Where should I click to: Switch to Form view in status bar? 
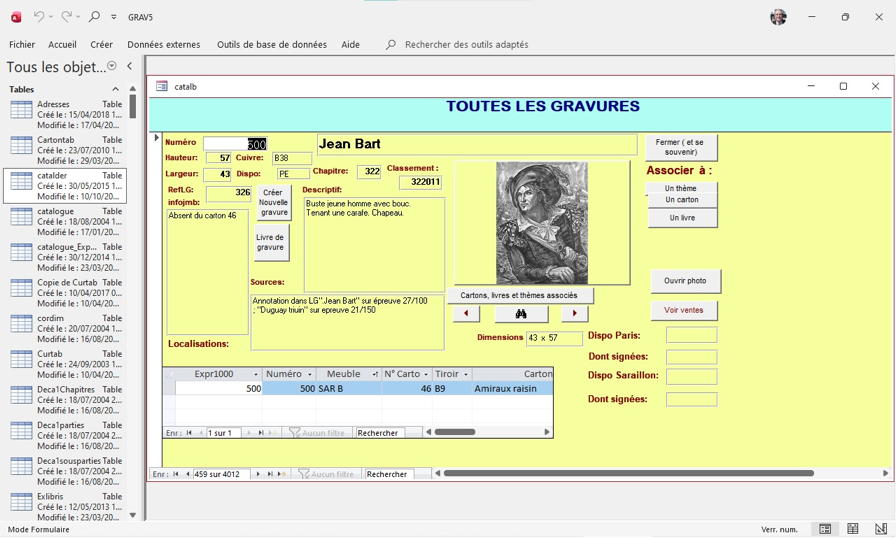click(x=825, y=529)
